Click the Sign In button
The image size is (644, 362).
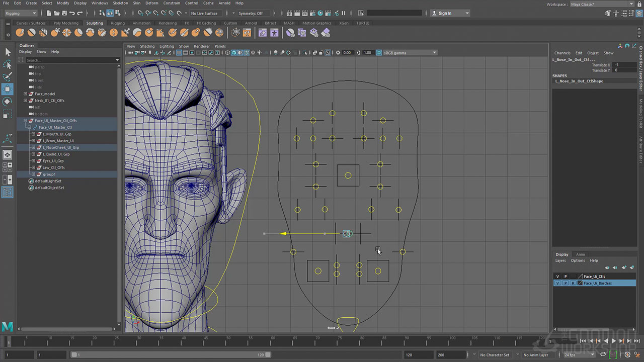445,13
